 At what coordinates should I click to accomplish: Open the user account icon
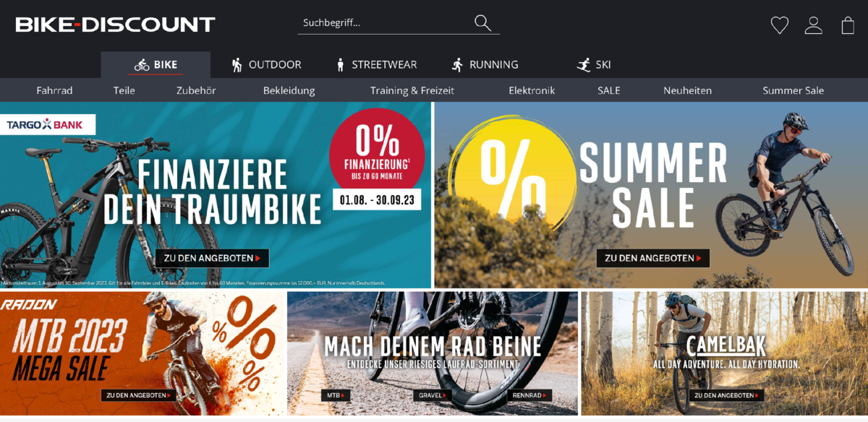tap(814, 25)
